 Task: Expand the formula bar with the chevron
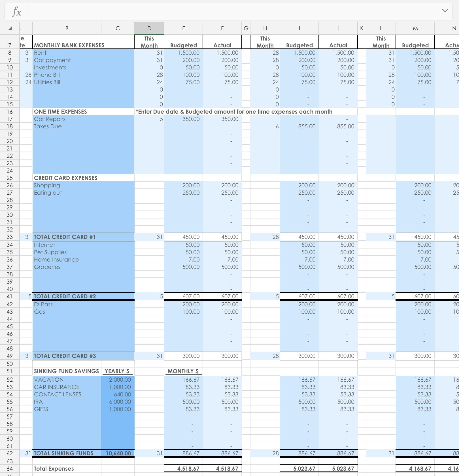point(445,11)
